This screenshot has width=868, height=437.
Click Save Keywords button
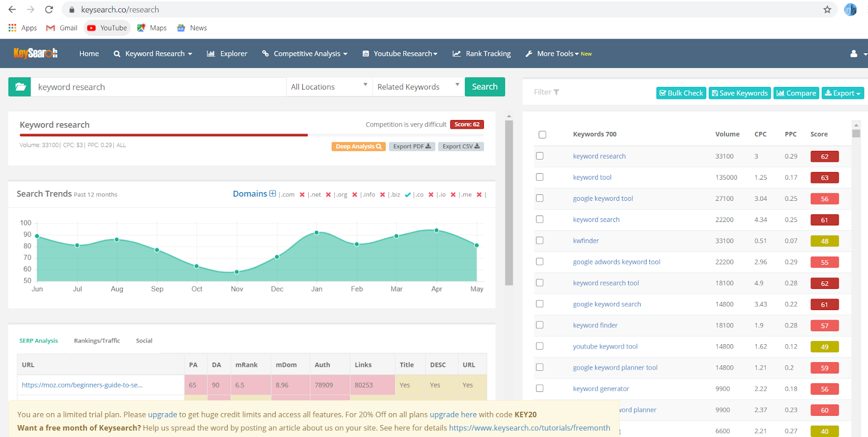point(739,93)
